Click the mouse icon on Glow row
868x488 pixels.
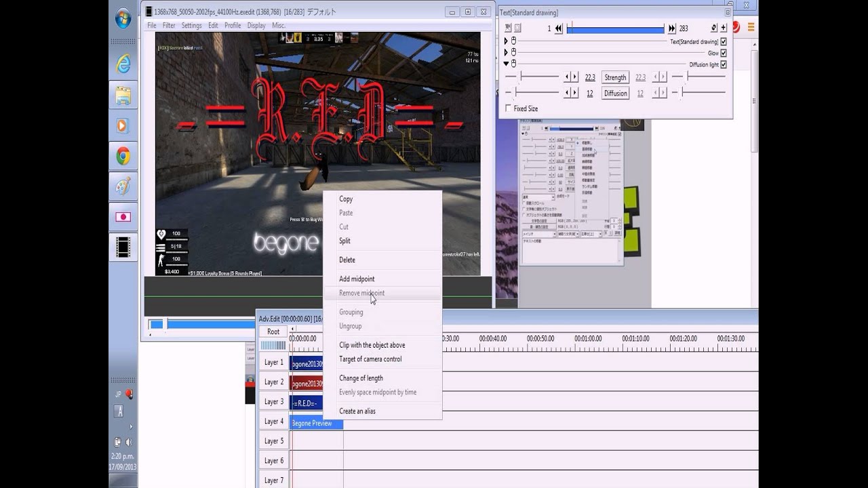pos(514,52)
